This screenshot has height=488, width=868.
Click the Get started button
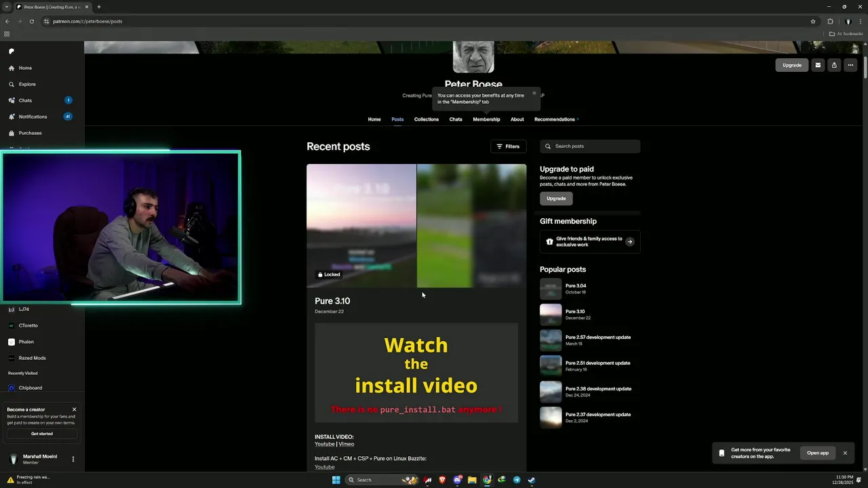(42, 434)
